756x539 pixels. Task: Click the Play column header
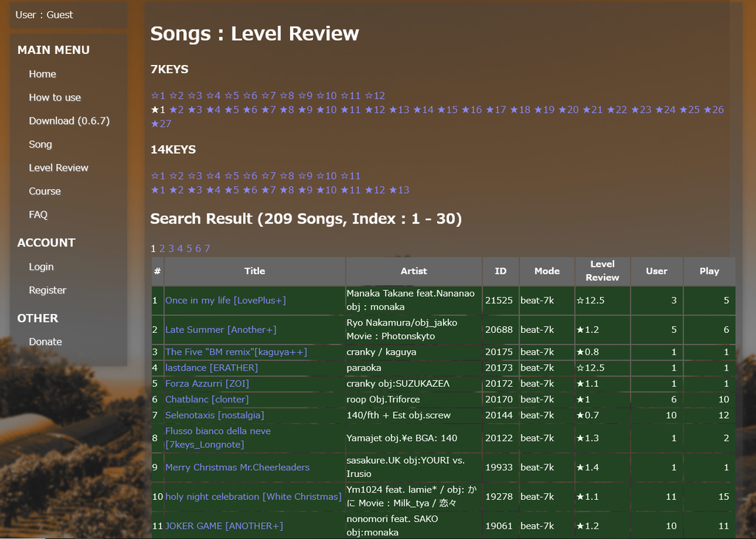pos(709,271)
